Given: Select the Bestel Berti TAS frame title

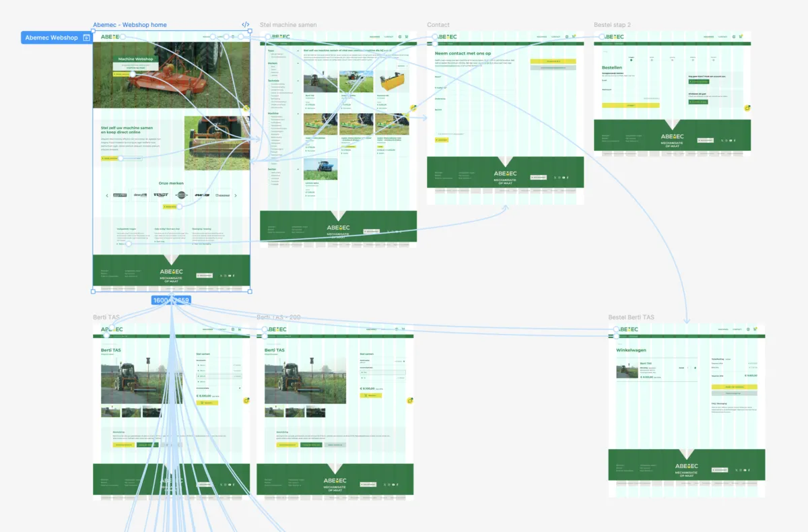Looking at the screenshot, I should (x=631, y=317).
